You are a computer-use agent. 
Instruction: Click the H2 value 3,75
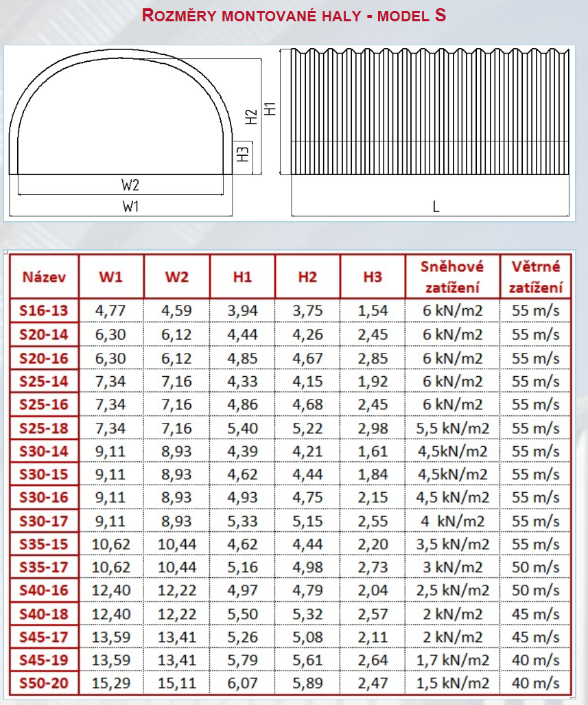tap(307, 311)
